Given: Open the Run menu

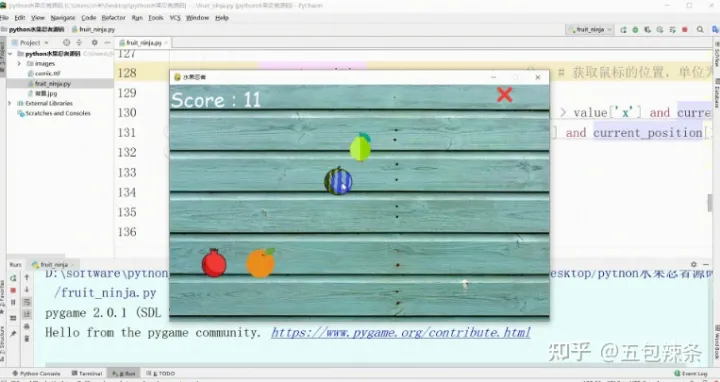Looking at the screenshot, I should [x=137, y=17].
